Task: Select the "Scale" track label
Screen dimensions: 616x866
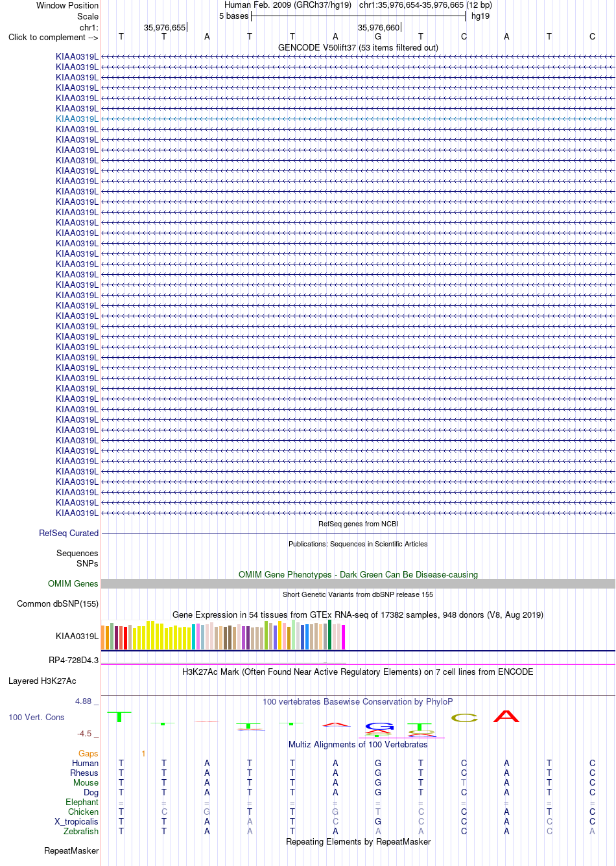Action: click(88, 16)
